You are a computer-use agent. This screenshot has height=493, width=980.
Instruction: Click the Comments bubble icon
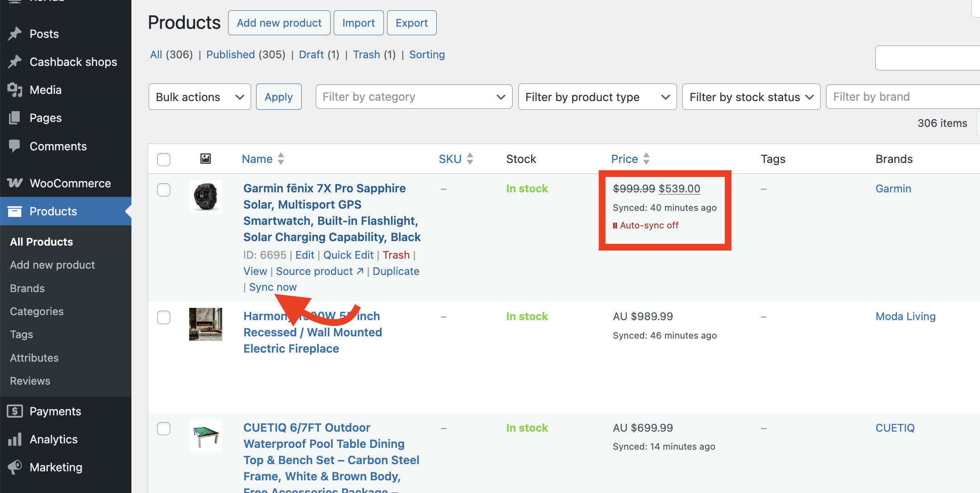point(15,146)
